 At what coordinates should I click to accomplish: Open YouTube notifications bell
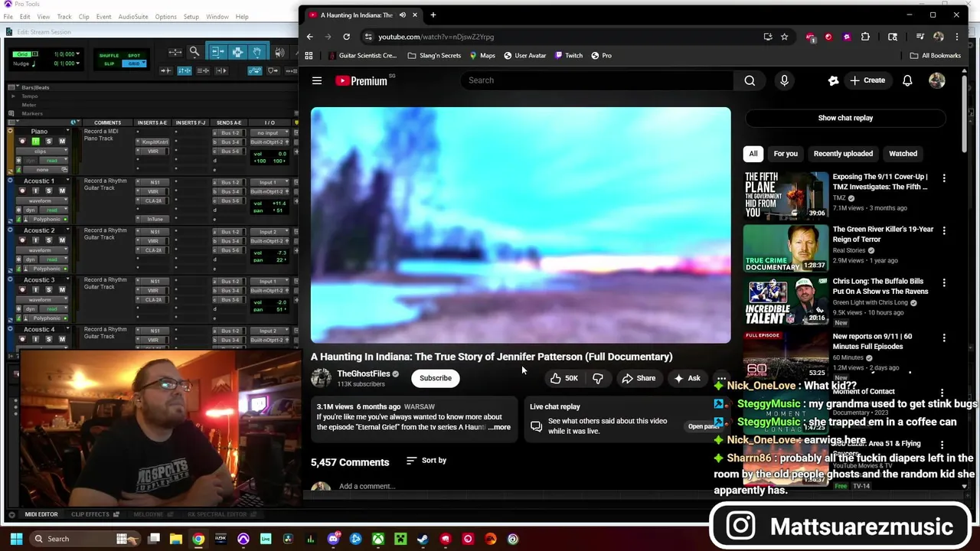[x=907, y=80]
